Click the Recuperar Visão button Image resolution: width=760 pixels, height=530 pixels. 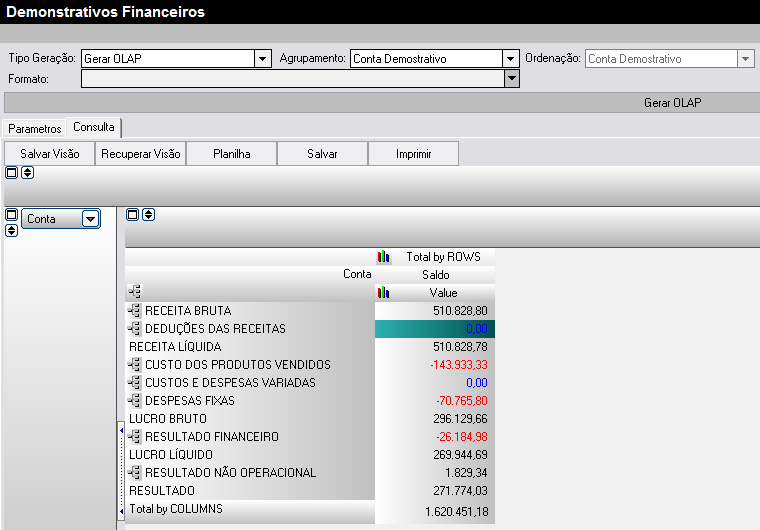pyautogui.click(x=141, y=154)
